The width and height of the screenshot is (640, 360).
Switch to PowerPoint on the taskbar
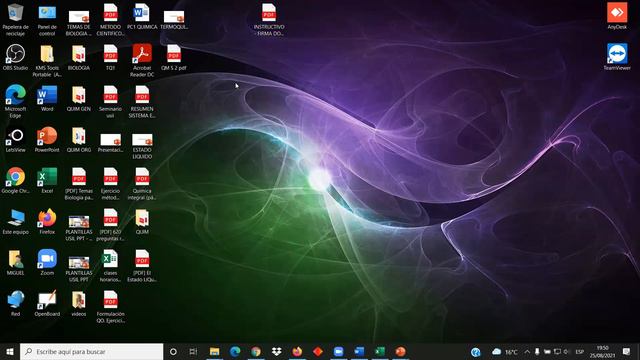point(400,351)
